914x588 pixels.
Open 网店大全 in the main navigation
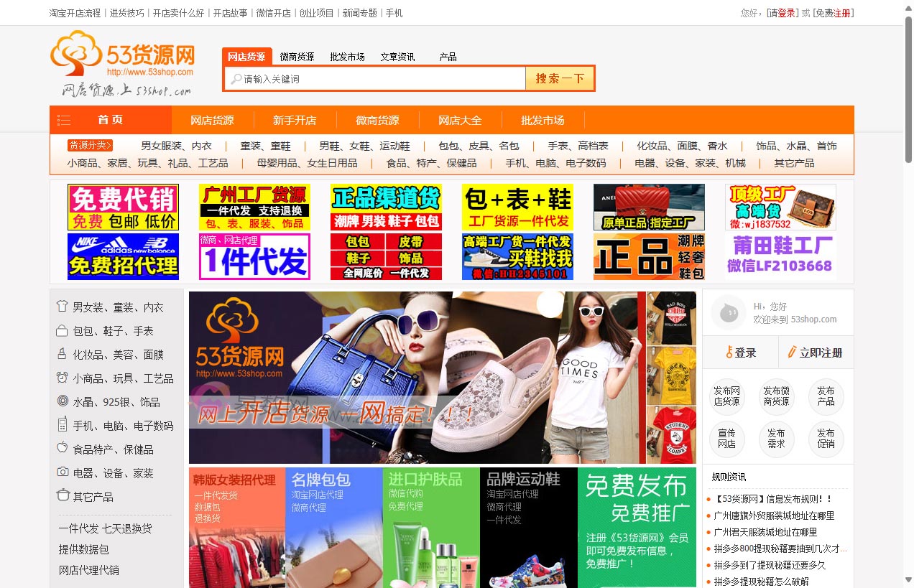[x=460, y=120]
